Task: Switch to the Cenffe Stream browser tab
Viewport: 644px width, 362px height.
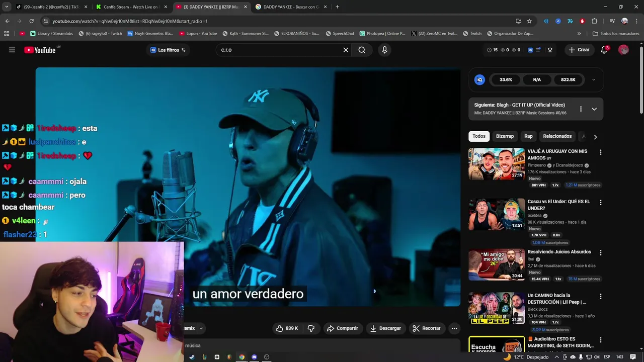Action: (x=131, y=7)
